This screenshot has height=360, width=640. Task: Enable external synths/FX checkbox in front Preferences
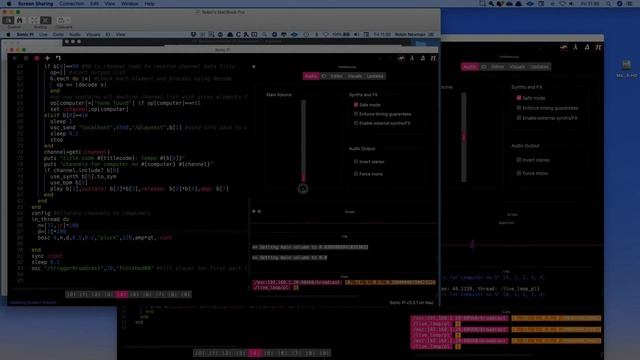[356, 123]
